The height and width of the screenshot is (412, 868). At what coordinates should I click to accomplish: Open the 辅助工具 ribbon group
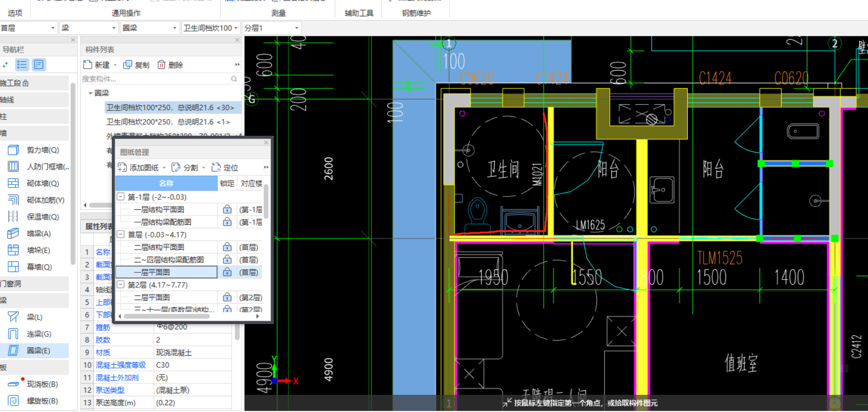[359, 13]
